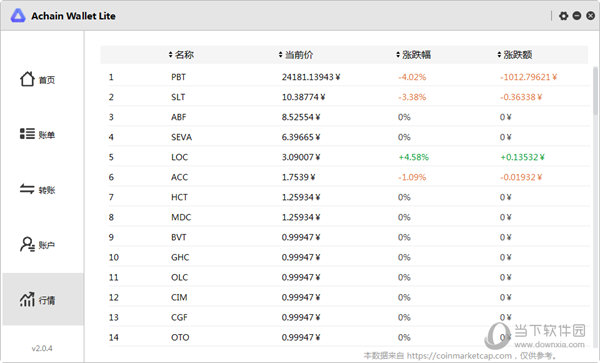Select the ABF coin name
The width and height of the screenshot is (600, 363).
(179, 117)
